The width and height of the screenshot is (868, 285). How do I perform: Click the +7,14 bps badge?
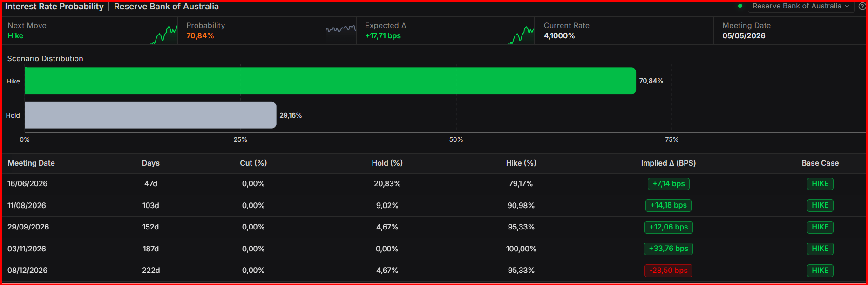(x=668, y=184)
